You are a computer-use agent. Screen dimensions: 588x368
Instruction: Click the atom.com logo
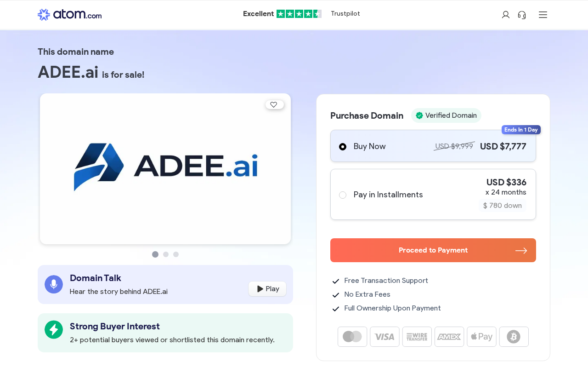69,15
